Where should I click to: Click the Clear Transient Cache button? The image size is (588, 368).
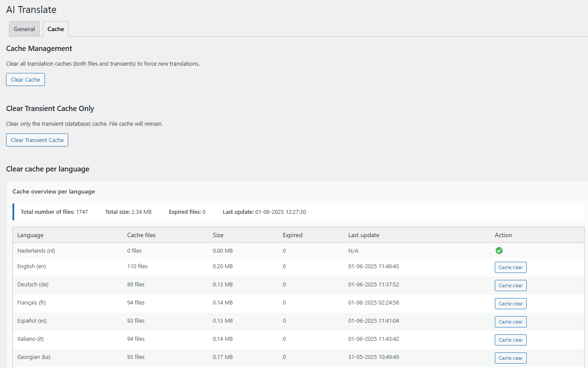[x=37, y=140]
